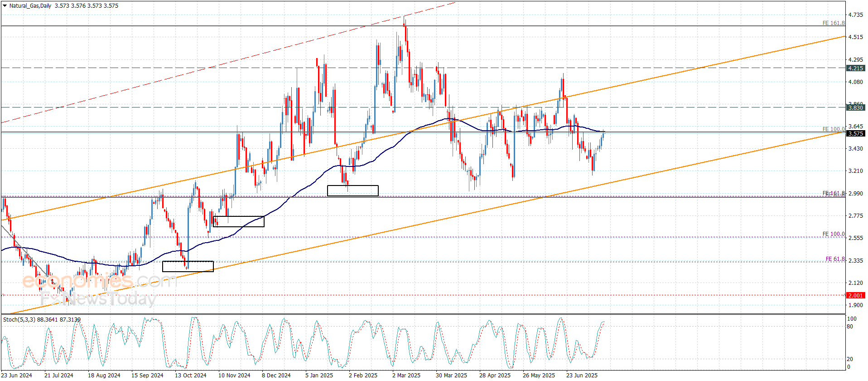Click the 21 Jul 2024 date label
868x381 pixels.
[59, 375]
